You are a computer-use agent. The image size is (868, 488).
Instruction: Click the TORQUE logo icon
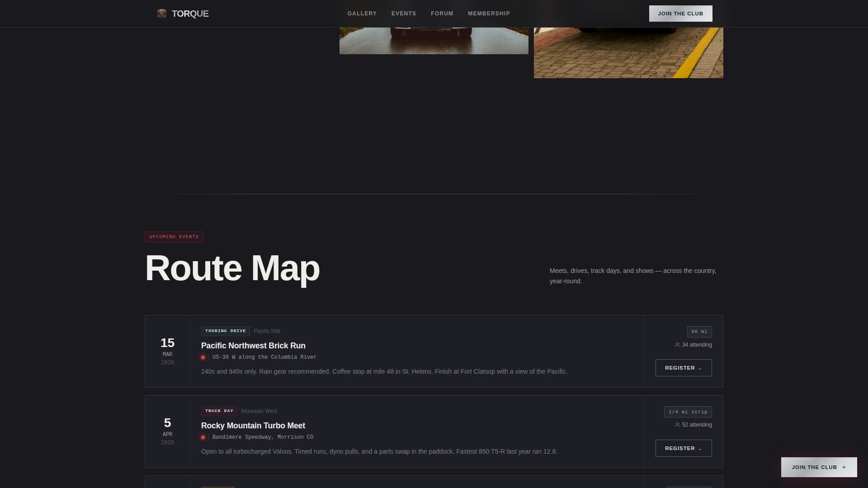(x=161, y=14)
